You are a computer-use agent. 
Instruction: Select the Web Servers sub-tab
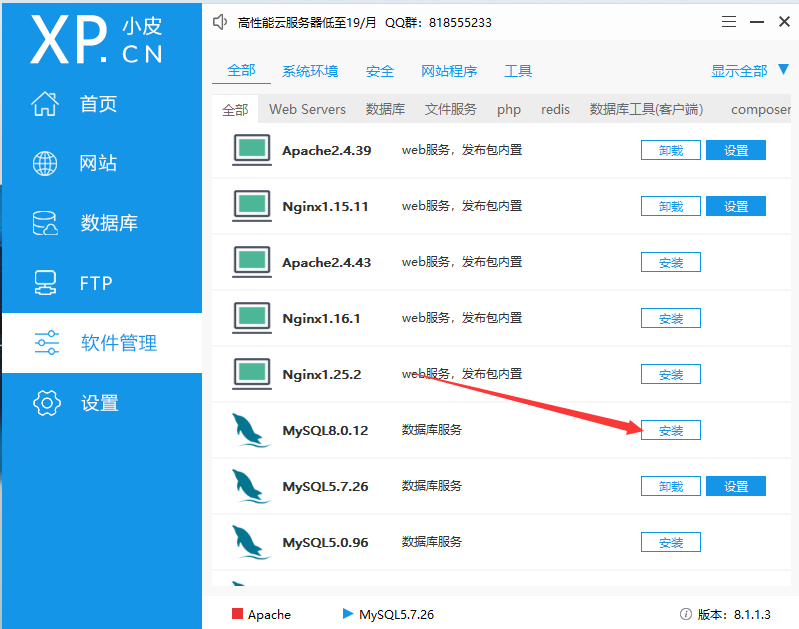tap(307, 109)
